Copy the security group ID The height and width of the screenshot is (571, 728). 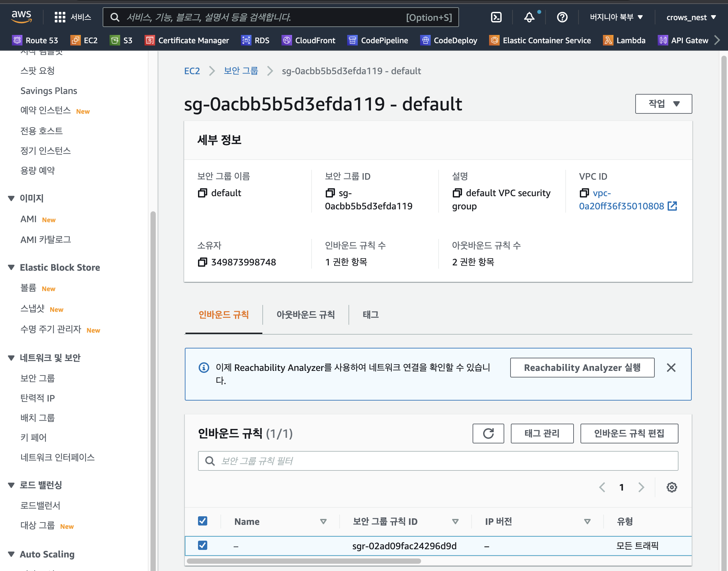tap(330, 193)
